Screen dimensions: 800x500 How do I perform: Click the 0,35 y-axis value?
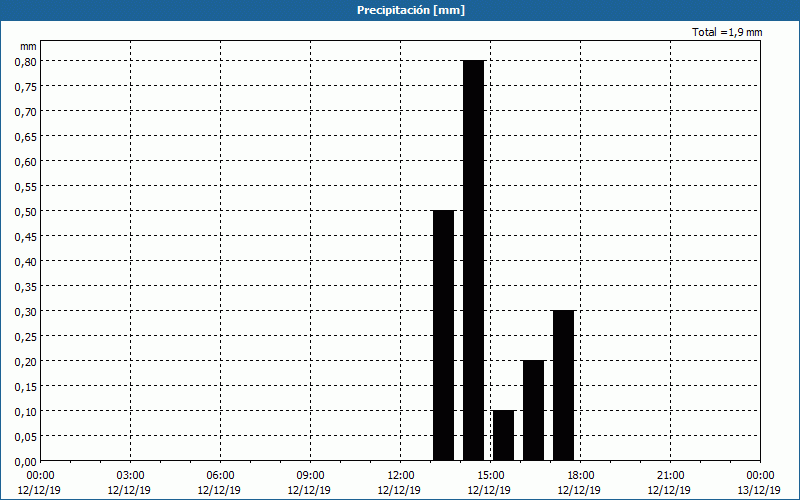click(26, 287)
